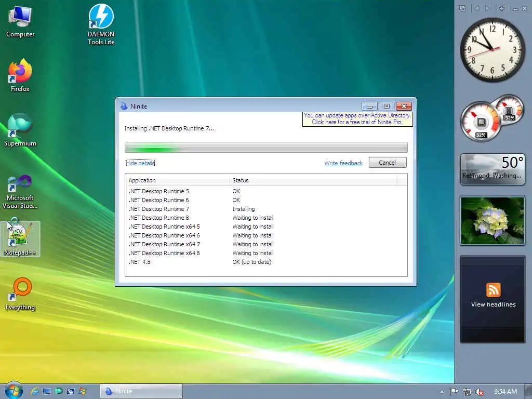Click the Installing status of Runtime 7
The width and height of the screenshot is (532, 399).
(x=243, y=209)
